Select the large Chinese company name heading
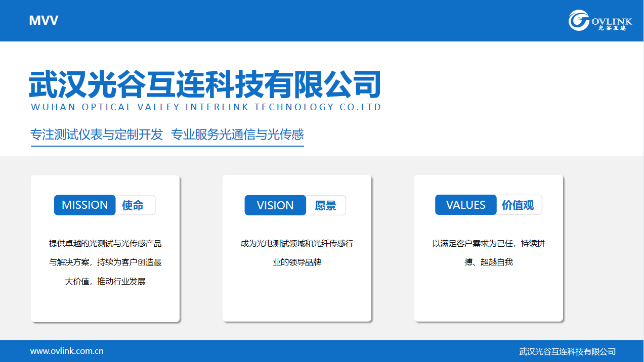This screenshot has height=362, width=644. (205, 84)
